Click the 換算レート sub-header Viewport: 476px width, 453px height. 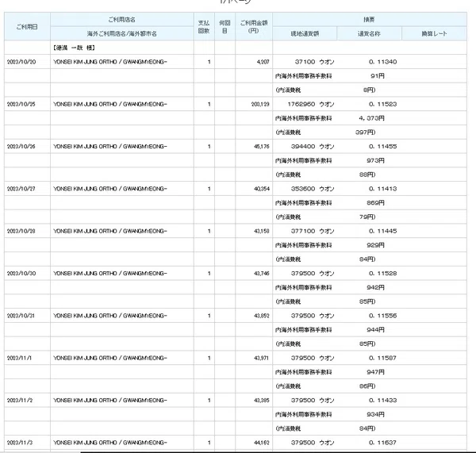pyautogui.click(x=434, y=33)
